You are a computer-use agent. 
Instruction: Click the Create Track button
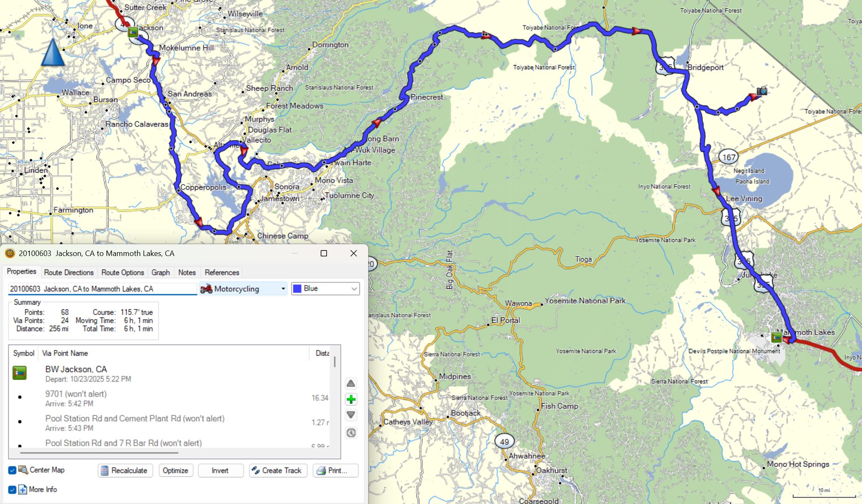click(x=278, y=470)
